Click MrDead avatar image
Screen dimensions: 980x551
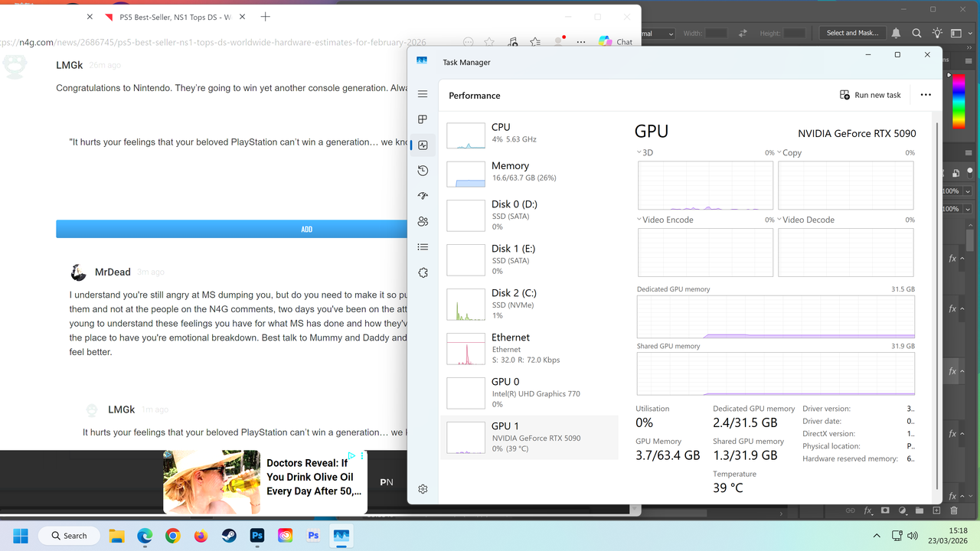[x=78, y=272]
